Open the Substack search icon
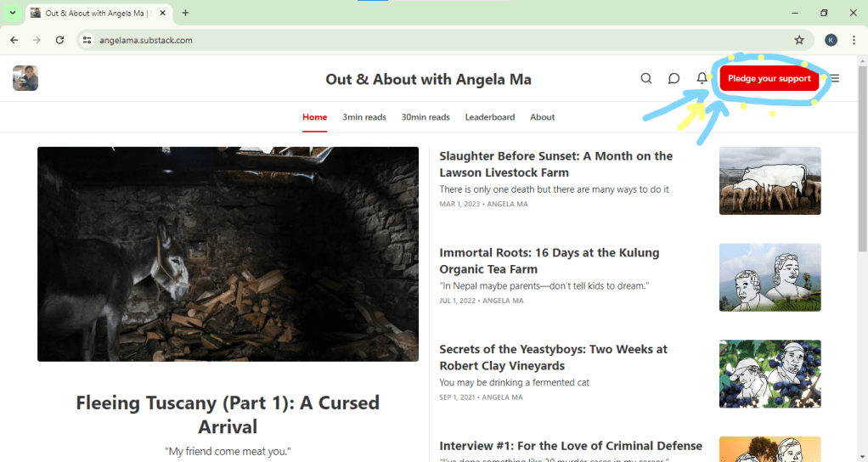 click(x=646, y=78)
